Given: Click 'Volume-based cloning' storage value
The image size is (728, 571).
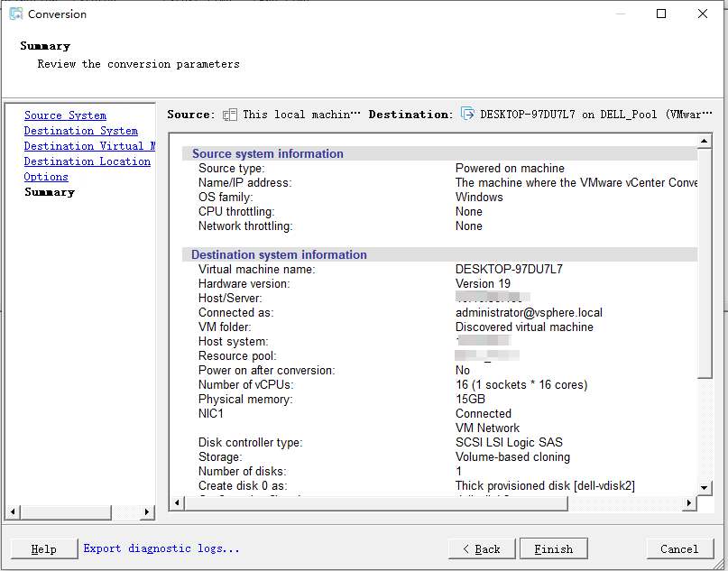Looking at the screenshot, I should [512, 456].
